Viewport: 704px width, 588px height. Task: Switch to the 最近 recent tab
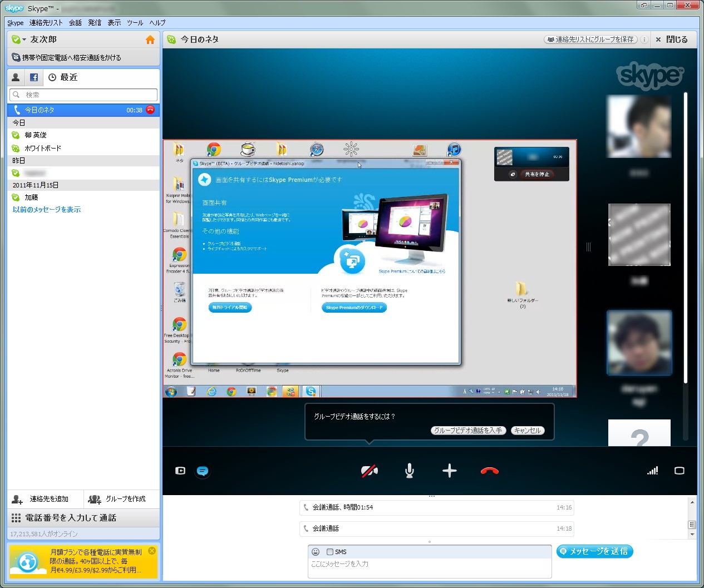coord(63,77)
